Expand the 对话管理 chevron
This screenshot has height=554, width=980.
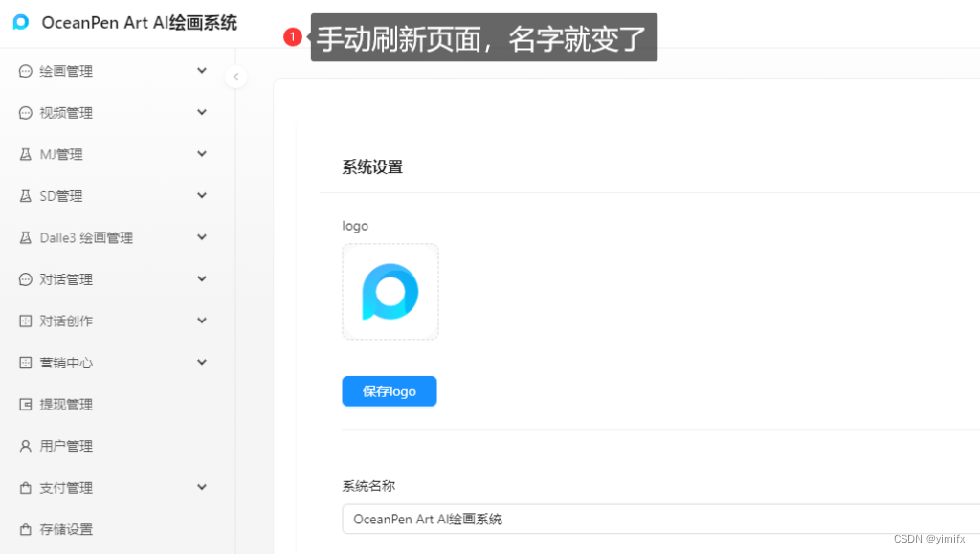(201, 279)
